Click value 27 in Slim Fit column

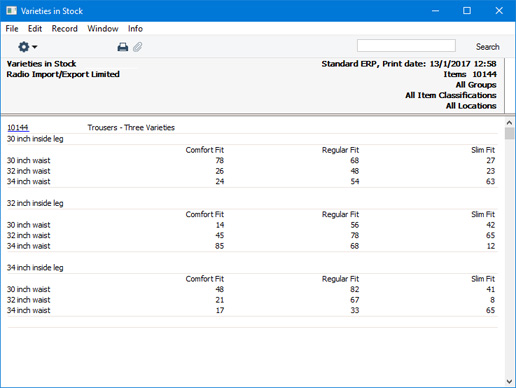click(x=491, y=160)
